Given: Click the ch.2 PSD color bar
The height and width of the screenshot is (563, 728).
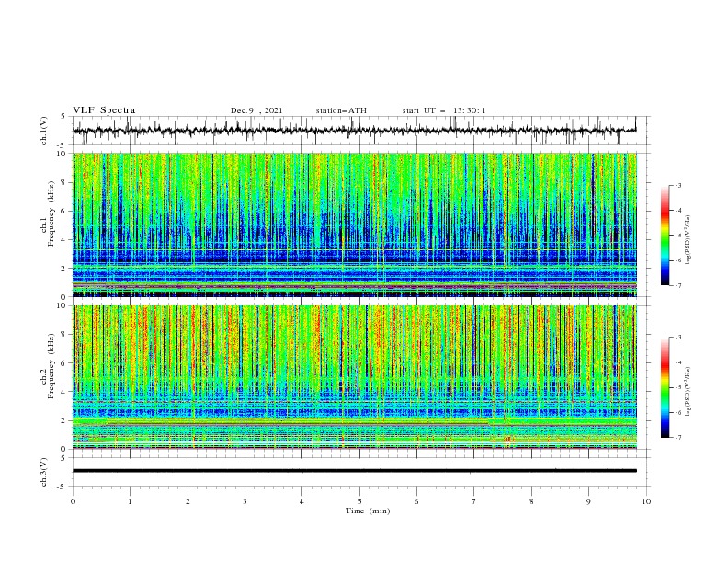Looking at the screenshot, I should tap(665, 387).
